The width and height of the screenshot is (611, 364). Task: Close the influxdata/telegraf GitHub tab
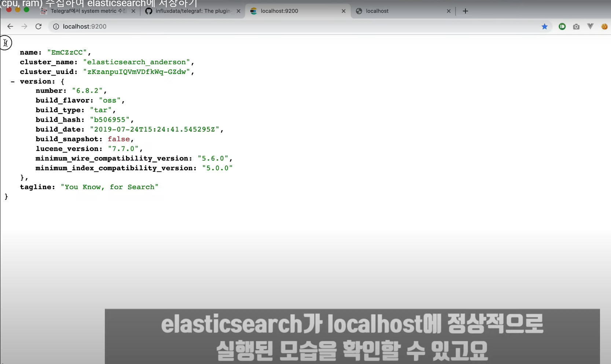tap(239, 11)
